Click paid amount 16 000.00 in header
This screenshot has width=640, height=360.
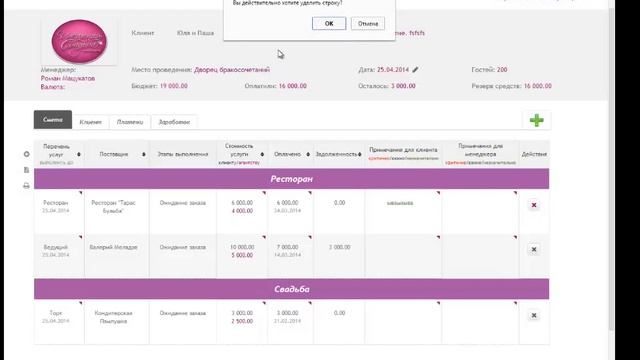[x=293, y=86]
